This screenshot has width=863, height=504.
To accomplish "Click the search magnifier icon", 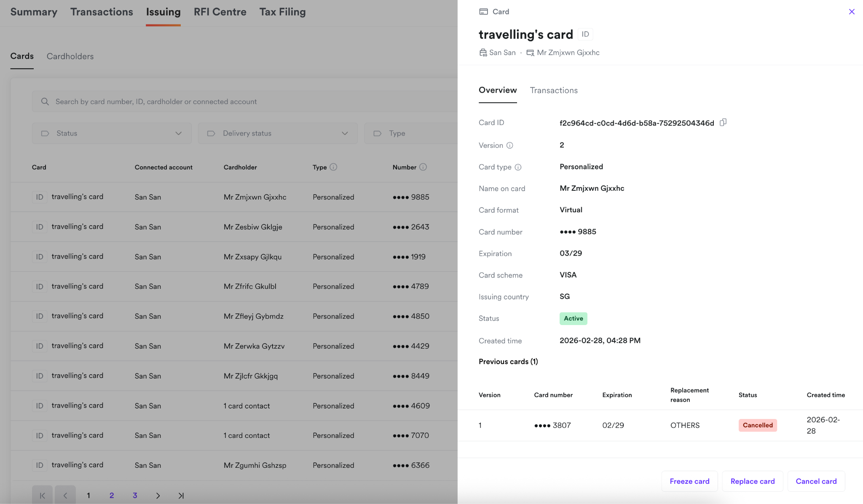I will 45,101.
